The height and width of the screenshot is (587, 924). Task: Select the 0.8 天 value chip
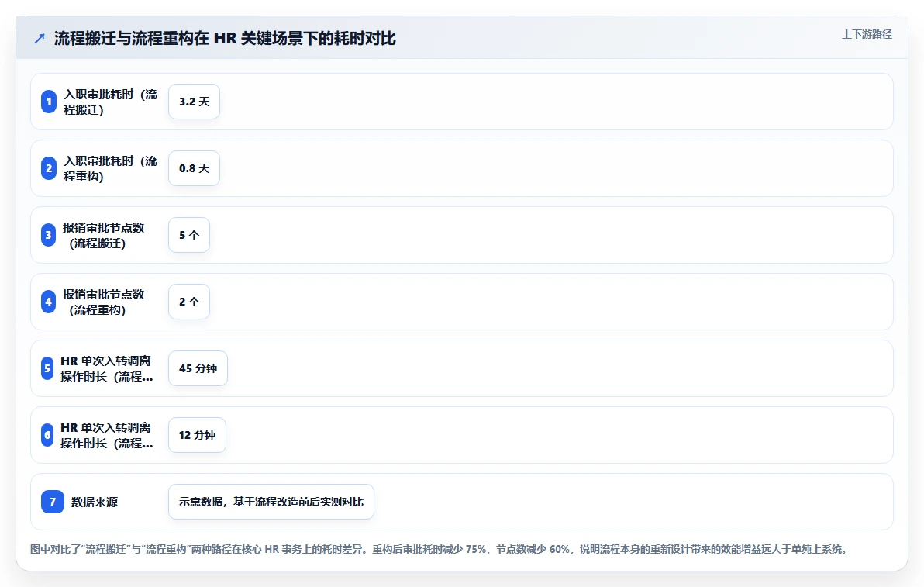(x=194, y=168)
